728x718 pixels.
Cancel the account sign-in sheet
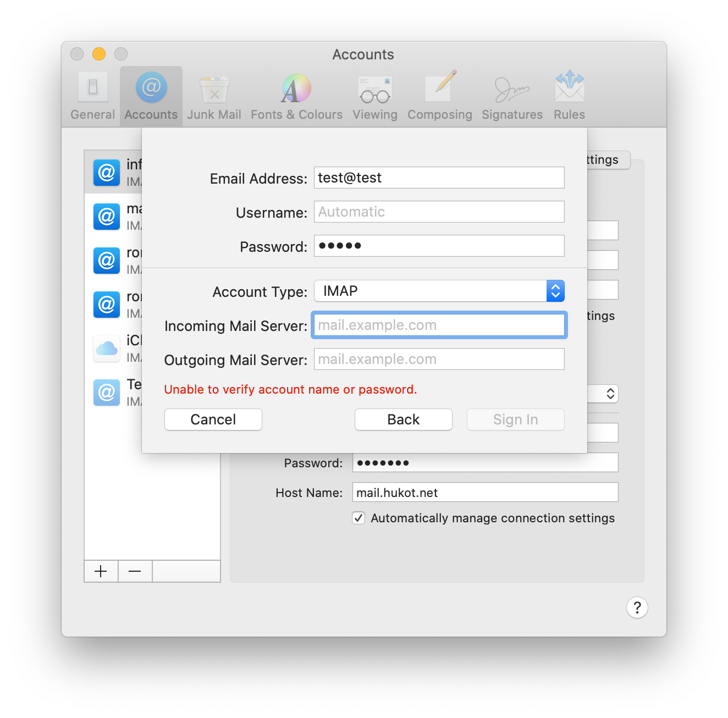pos(213,419)
